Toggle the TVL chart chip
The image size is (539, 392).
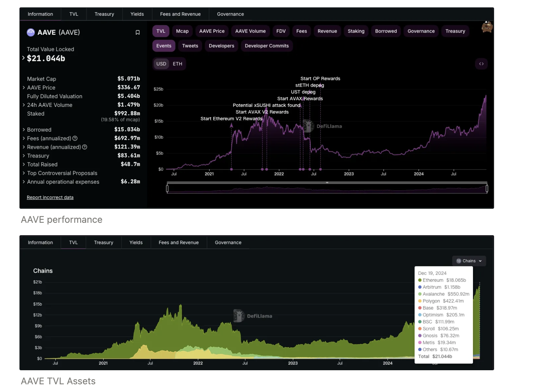[x=161, y=31]
